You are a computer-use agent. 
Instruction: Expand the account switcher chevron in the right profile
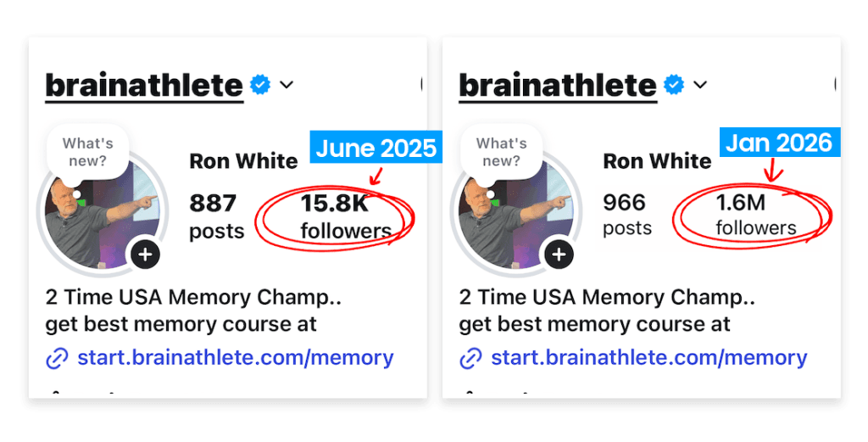[700, 85]
